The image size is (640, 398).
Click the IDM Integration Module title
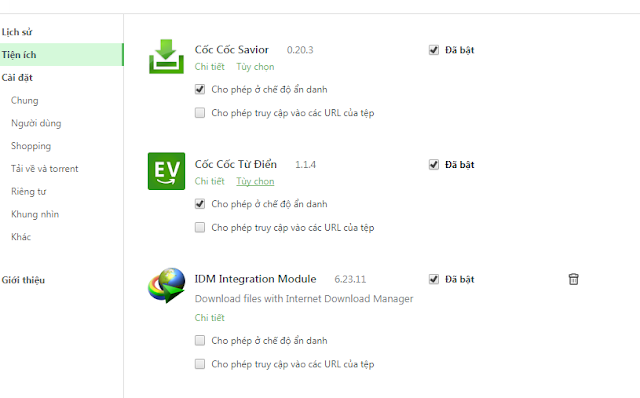coord(256,279)
